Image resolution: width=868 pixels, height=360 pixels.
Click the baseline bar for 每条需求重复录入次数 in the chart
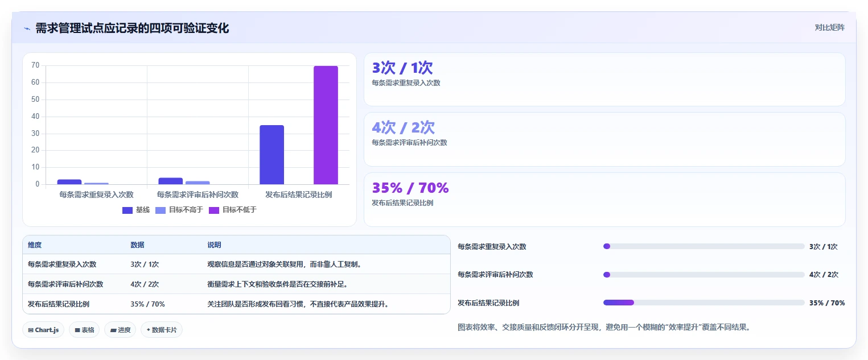[69, 182]
